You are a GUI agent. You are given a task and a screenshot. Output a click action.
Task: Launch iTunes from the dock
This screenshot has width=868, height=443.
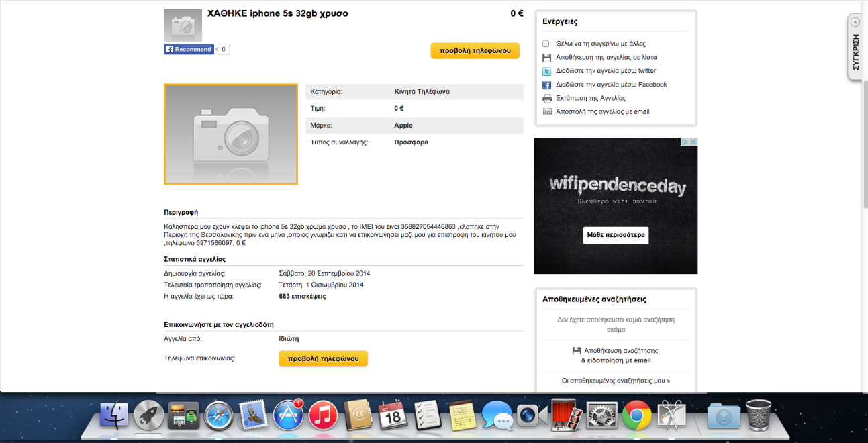click(324, 415)
